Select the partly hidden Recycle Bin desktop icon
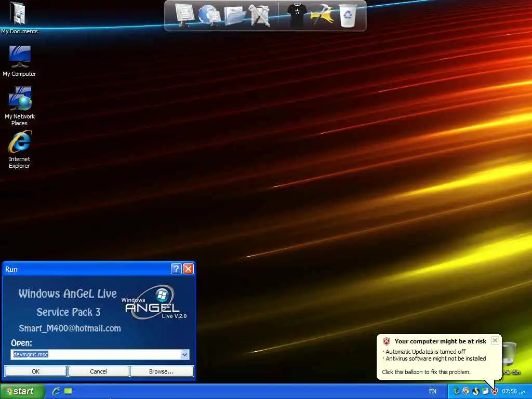Image resolution: width=532 pixels, height=399 pixels. 510,358
